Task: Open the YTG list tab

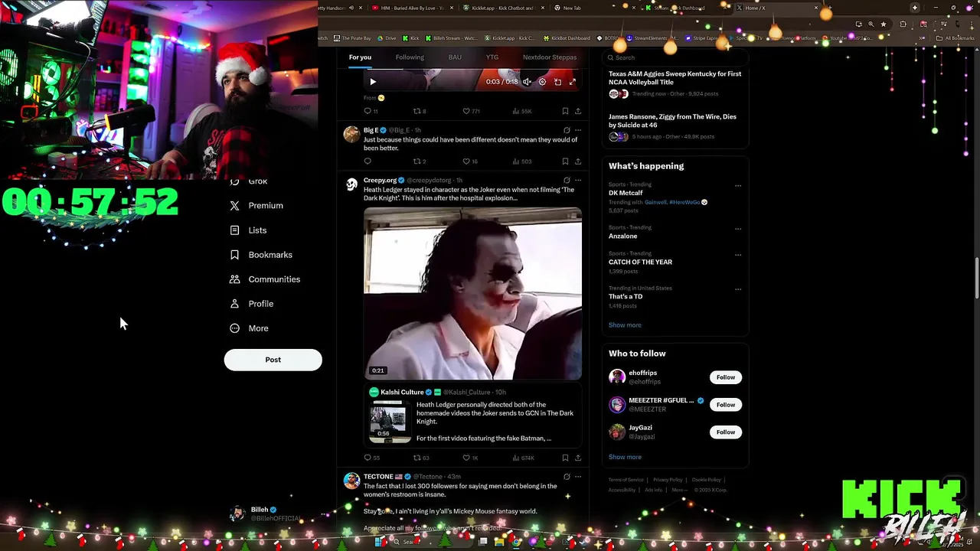Action: pos(492,57)
